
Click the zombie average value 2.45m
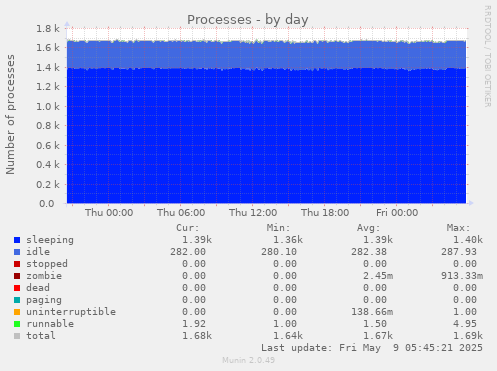click(x=378, y=276)
